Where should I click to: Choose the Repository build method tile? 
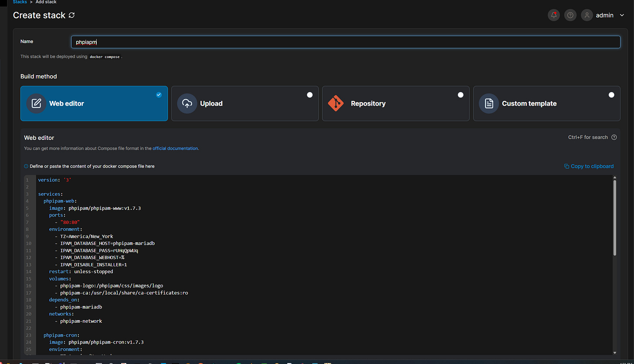tap(396, 104)
